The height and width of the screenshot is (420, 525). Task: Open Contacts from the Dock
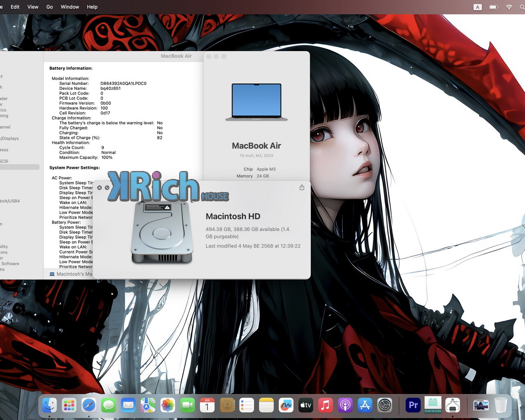pos(227,406)
